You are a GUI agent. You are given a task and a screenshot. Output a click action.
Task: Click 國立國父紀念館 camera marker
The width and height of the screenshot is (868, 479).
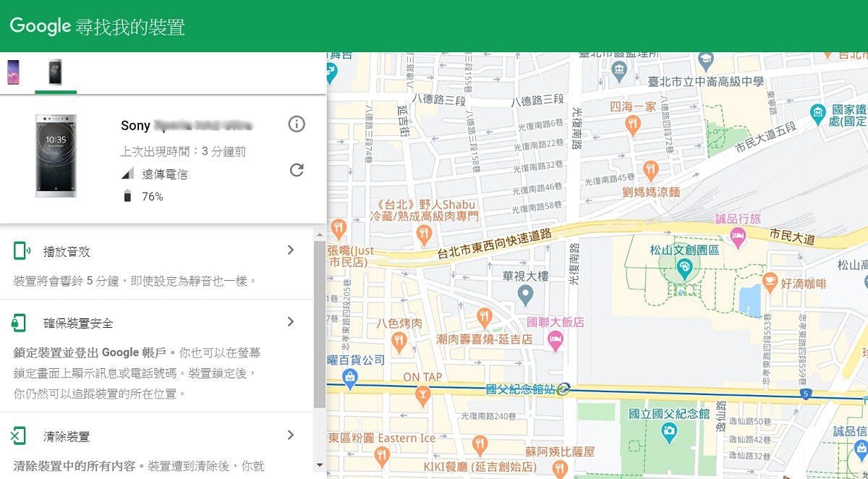(x=670, y=431)
